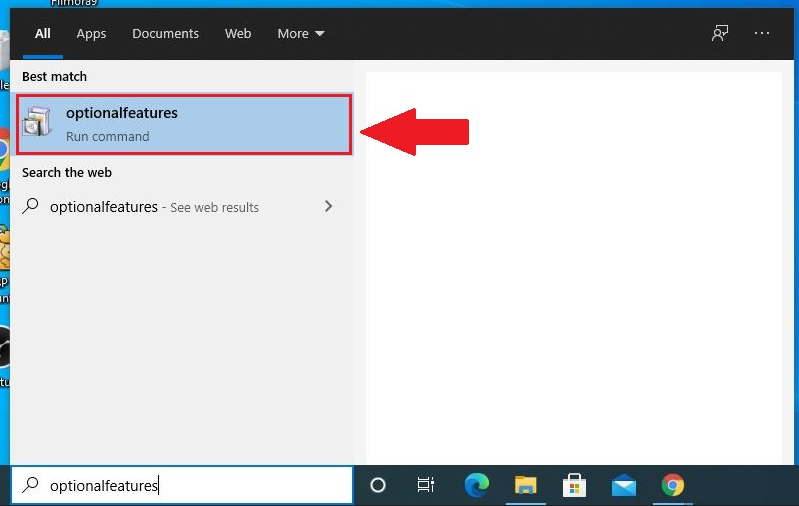Launch Google Chrome from the taskbar
The width and height of the screenshot is (799, 506).
673,485
